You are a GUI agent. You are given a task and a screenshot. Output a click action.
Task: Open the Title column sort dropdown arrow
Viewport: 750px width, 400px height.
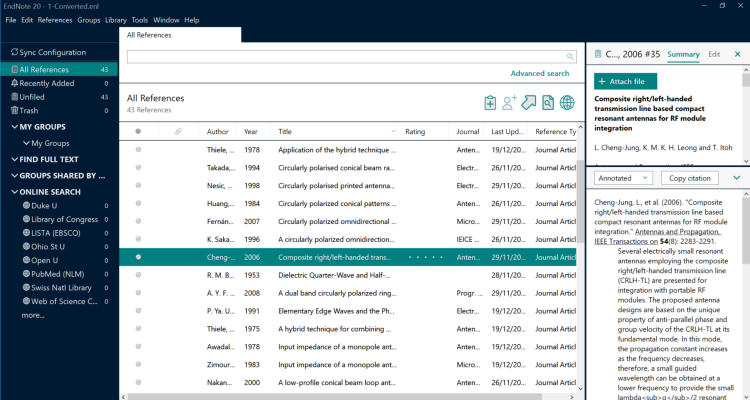pos(393,131)
